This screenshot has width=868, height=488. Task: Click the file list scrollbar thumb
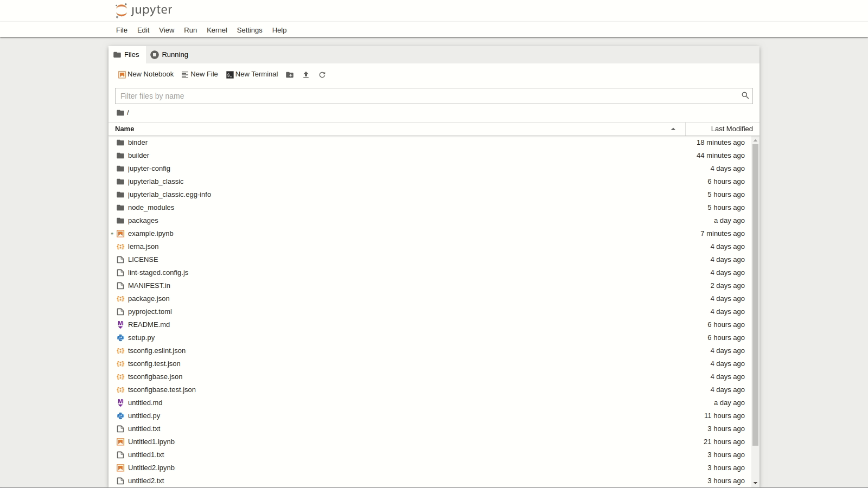[x=755, y=295]
